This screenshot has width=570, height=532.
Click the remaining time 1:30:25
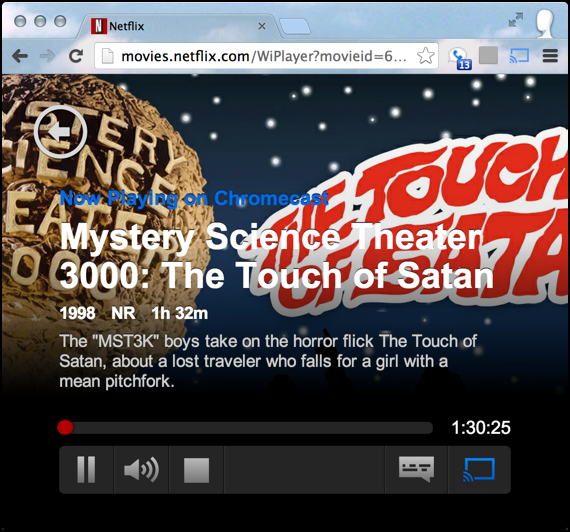pyautogui.click(x=481, y=428)
